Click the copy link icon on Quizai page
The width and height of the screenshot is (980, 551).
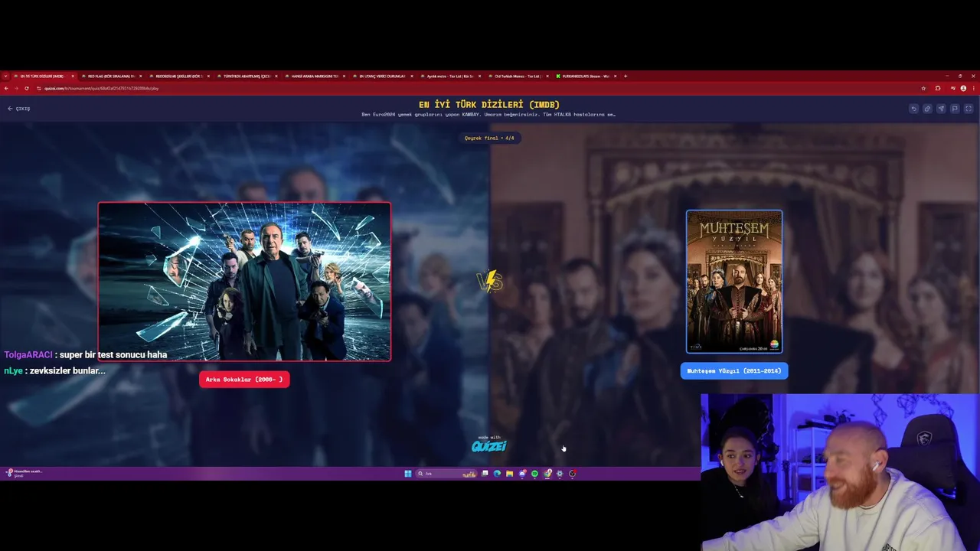click(x=927, y=109)
